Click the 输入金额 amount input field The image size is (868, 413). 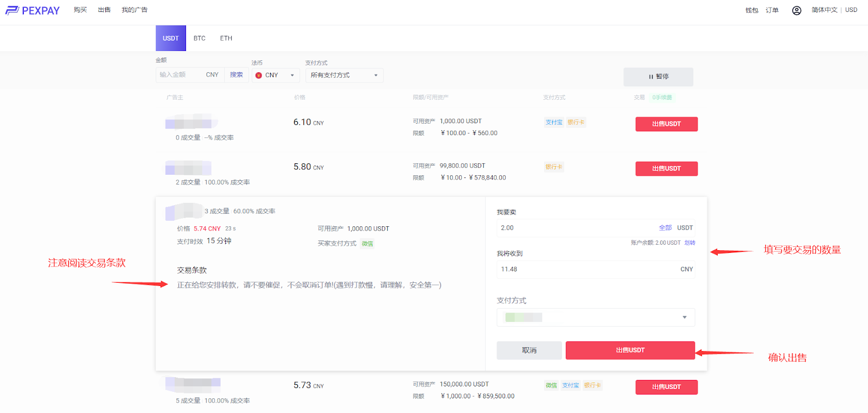(x=180, y=75)
